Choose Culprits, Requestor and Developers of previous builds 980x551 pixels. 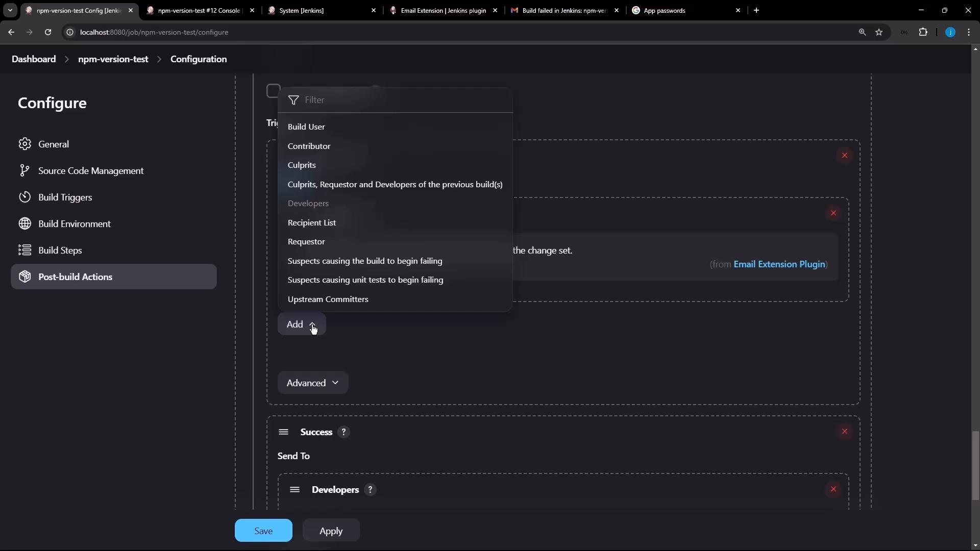click(x=395, y=184)
